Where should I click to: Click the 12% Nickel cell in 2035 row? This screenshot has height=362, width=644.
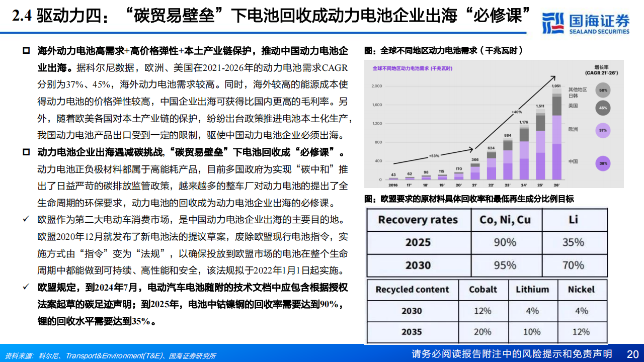[x=581, y=332]
